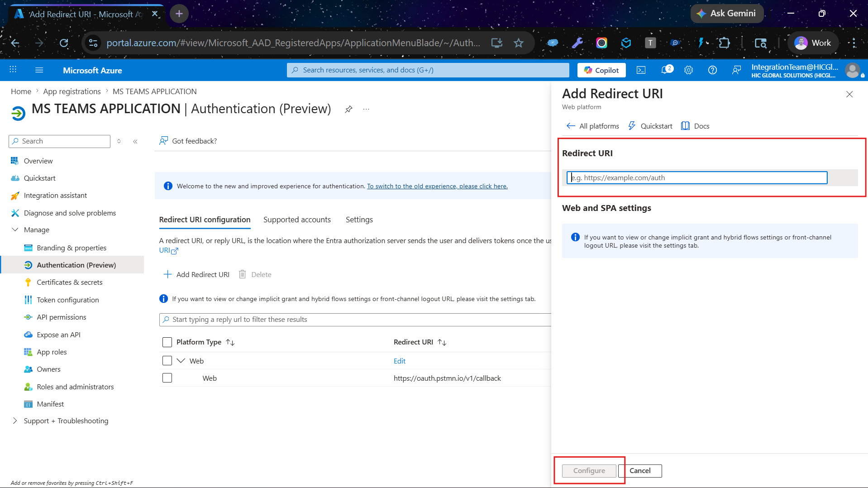Open API permissions
Viewport: 868px width, 488px height.
(61, 317)
